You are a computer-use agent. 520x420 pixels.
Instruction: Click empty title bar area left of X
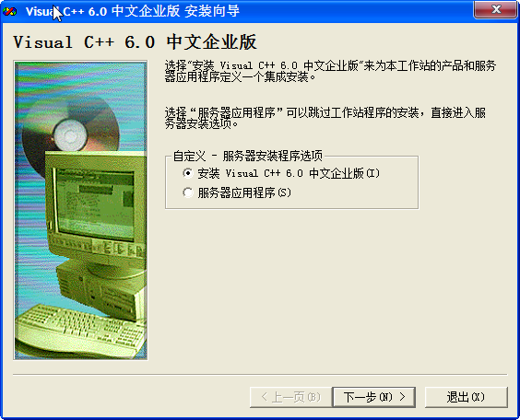point(357,11)
